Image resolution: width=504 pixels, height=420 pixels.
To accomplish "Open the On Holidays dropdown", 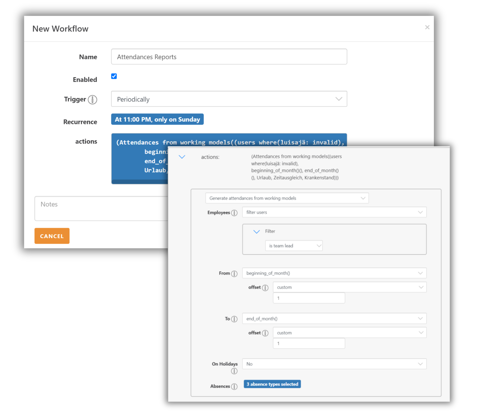I will tap(334, 364).
